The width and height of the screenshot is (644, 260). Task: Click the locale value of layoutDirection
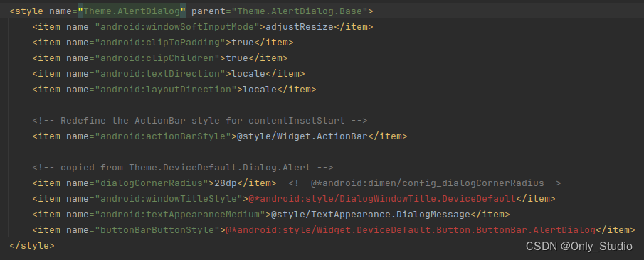(x=260, y=90)
